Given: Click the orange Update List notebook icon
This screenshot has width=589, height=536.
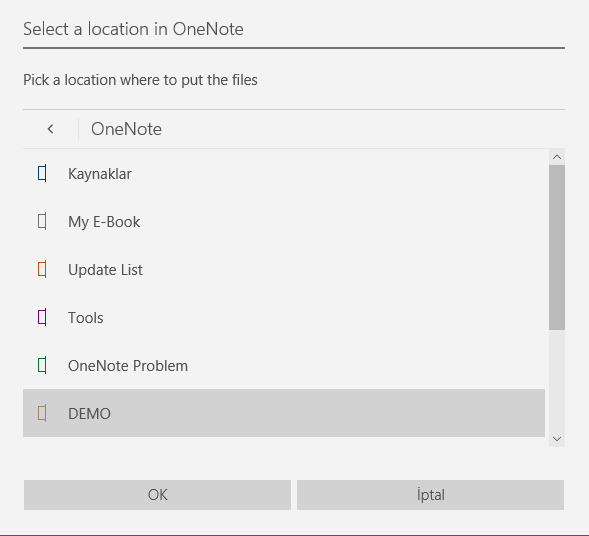Looking at the screenshot, I should (x=42, y=269).
